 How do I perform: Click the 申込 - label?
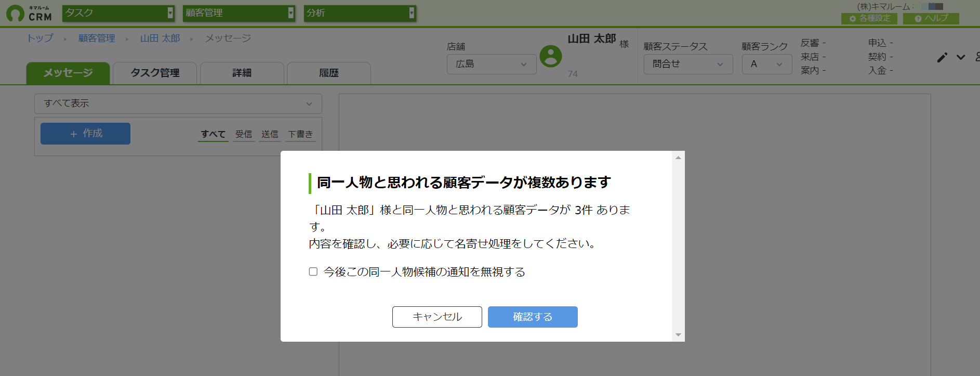click(x=881, y=43)
